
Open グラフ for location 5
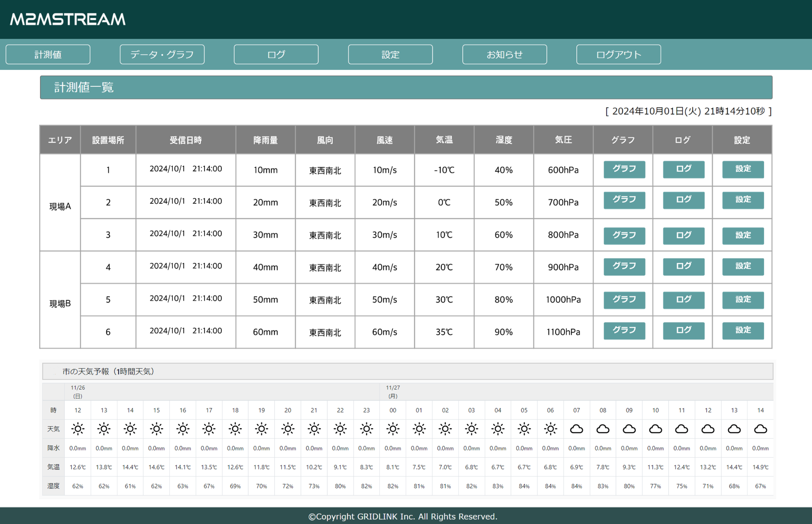624,300
